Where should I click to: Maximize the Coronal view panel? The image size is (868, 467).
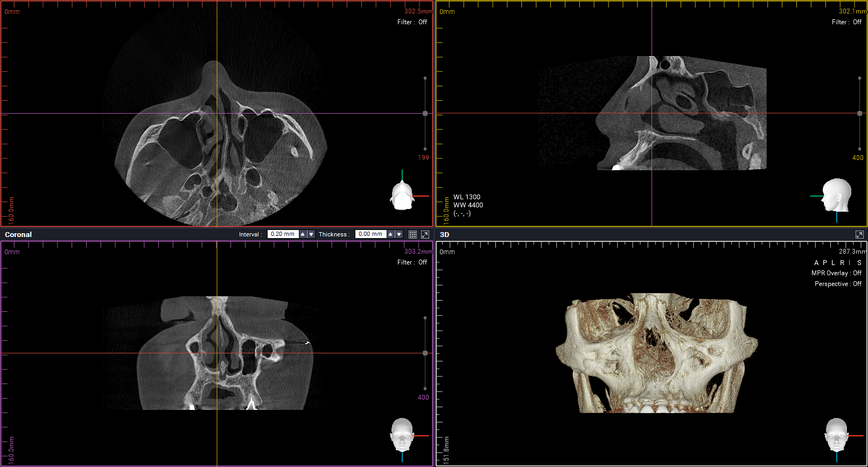point(425,234)
